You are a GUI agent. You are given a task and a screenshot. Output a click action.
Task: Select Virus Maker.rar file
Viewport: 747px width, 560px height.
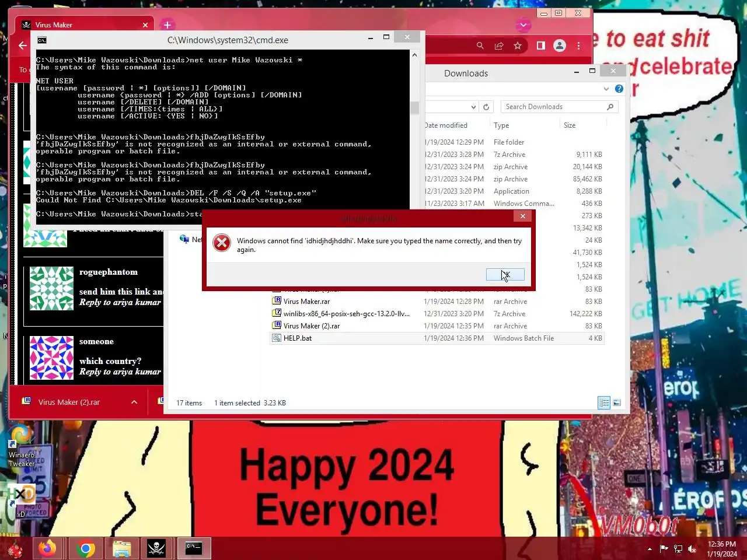306,302
